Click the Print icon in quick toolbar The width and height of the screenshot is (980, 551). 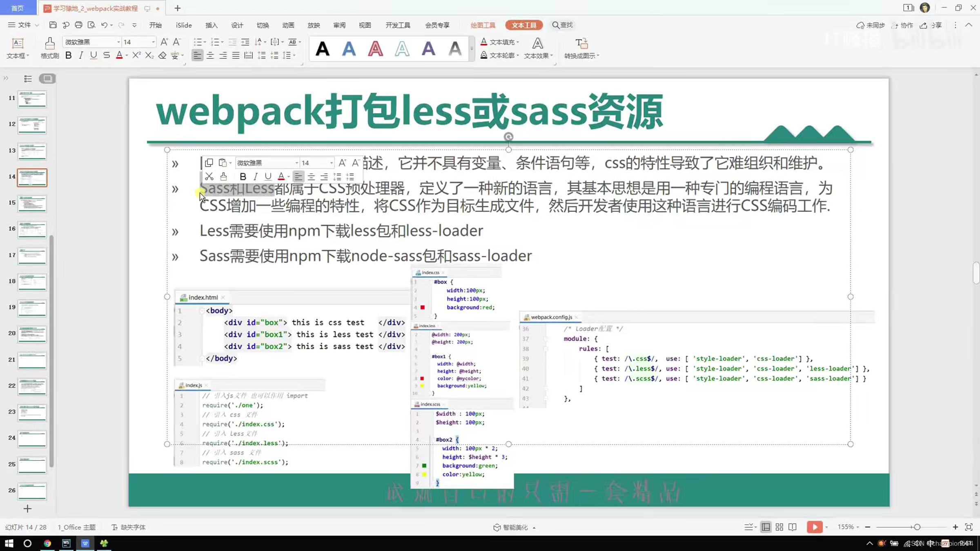tap(78, 25)
